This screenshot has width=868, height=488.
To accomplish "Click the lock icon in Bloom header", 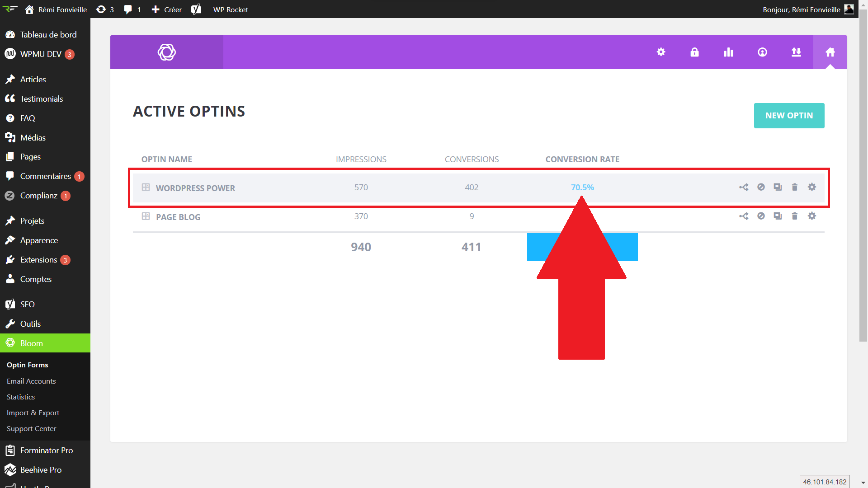I will (694, 52).
